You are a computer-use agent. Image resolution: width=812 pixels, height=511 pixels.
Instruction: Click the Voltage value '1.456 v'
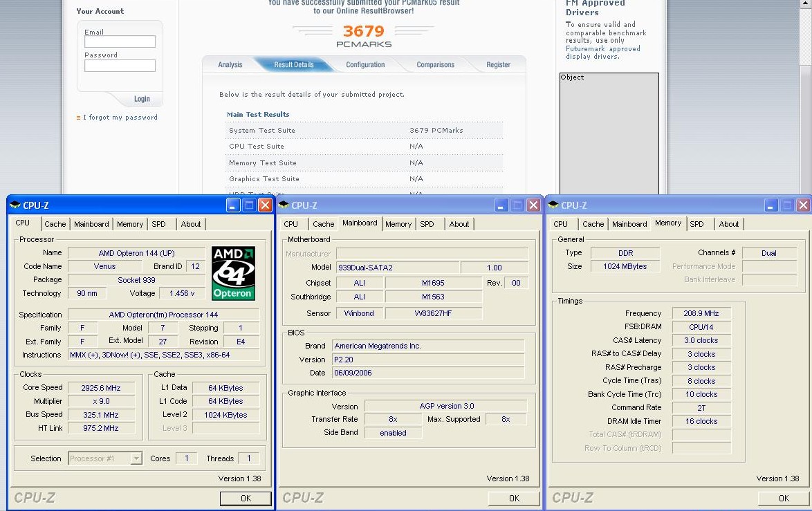(183, 293)
